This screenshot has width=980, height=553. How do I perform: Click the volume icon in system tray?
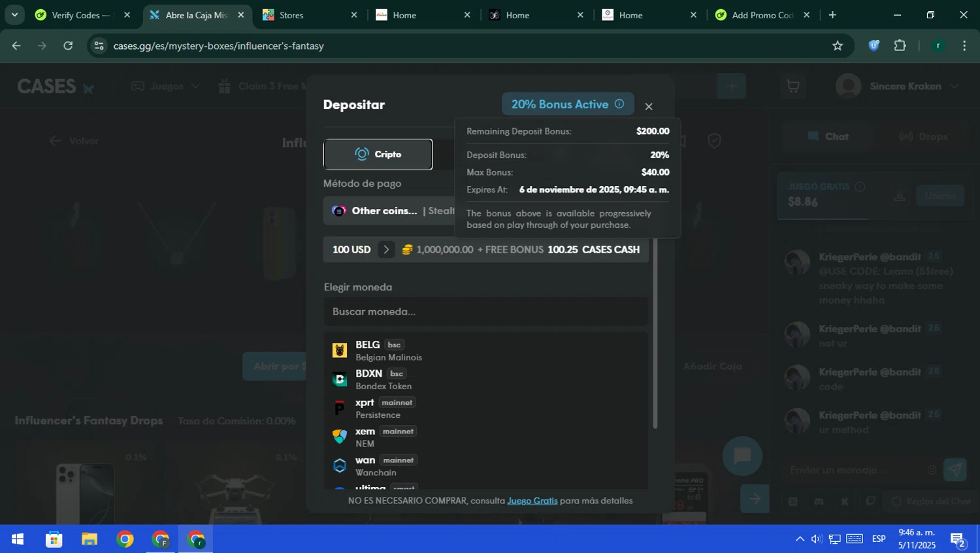pos(817,539)
